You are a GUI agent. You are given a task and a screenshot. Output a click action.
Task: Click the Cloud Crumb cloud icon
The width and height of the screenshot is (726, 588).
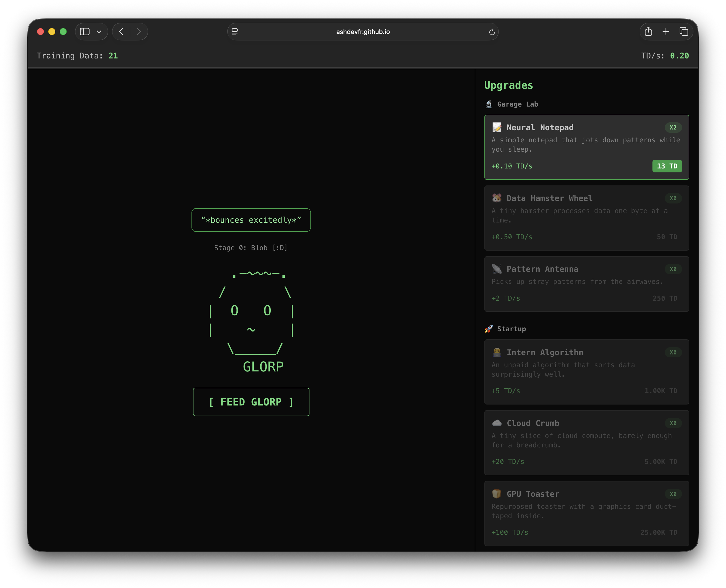[497, 423]
